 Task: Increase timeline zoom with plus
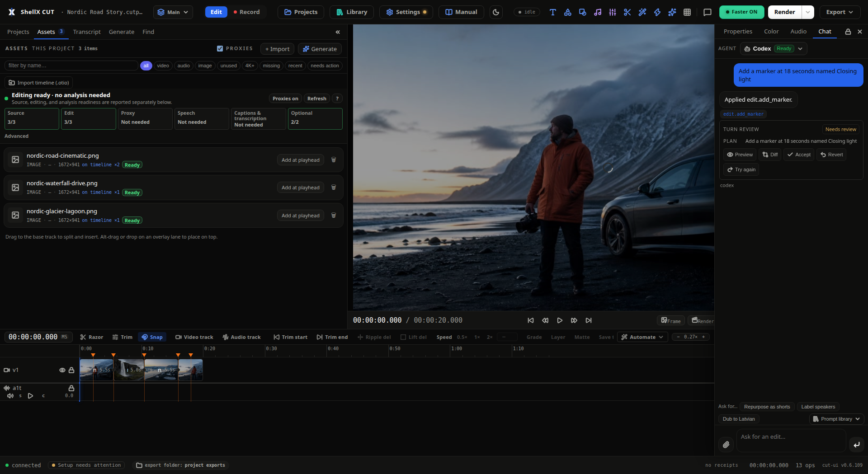tap(703, 337)
